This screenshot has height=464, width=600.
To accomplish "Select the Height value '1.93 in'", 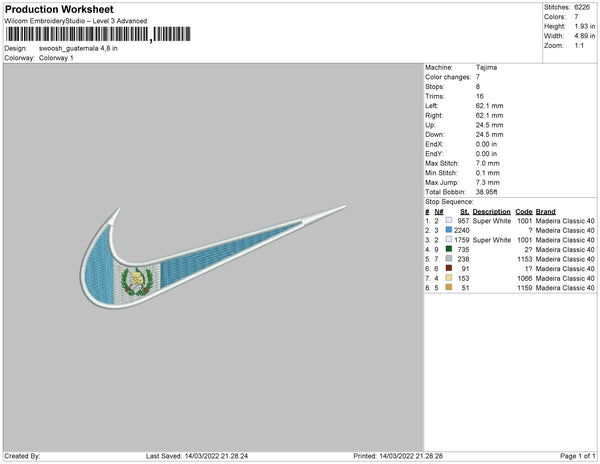I will click(585, 26).
